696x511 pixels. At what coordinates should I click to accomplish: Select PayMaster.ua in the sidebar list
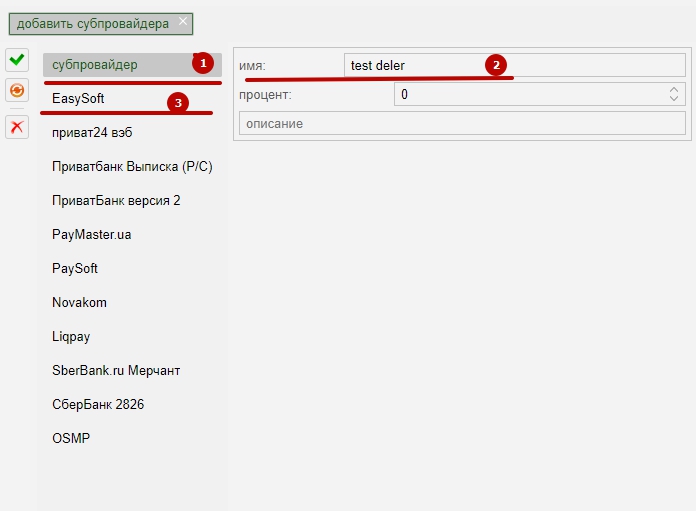point(92,235)
